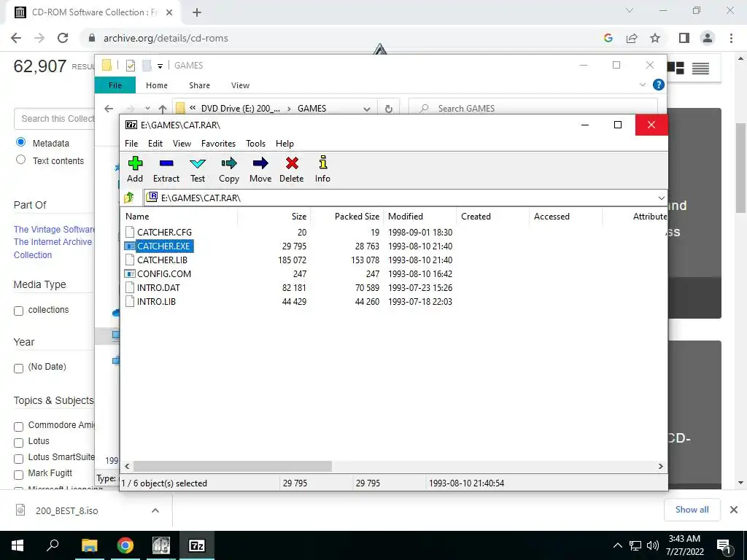Image resolution: width=747 pixels, height=560 pixels.
Task: Open the 7-Zip Help menu
Action: tap(285, 144)
